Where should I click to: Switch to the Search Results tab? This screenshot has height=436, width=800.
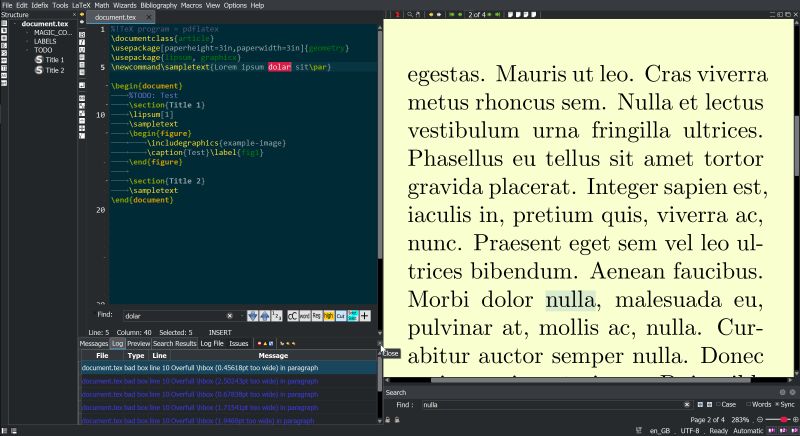point(174,344)
